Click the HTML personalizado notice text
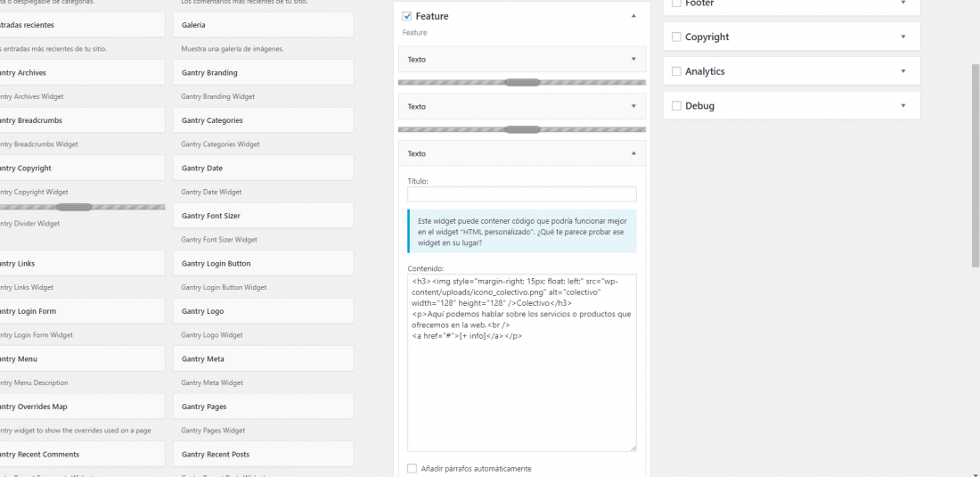Viewport: 980px width, 477px height. point(522,231)
